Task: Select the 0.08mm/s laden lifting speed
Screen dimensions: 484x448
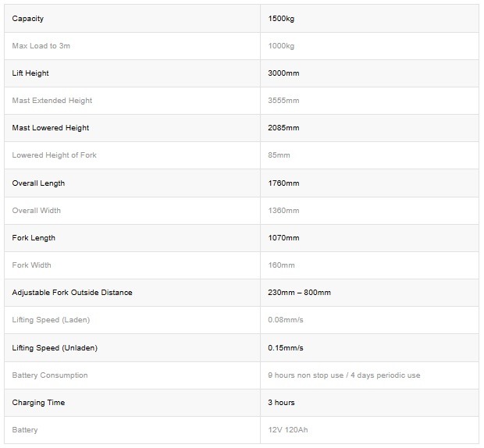Action: [x=286, y=320]
